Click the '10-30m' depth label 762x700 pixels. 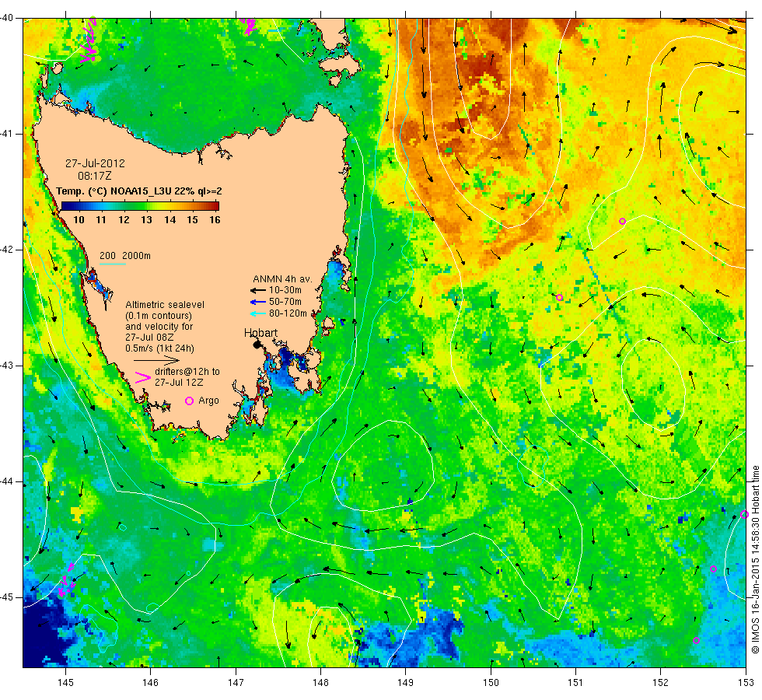click(x=285, y=290)
